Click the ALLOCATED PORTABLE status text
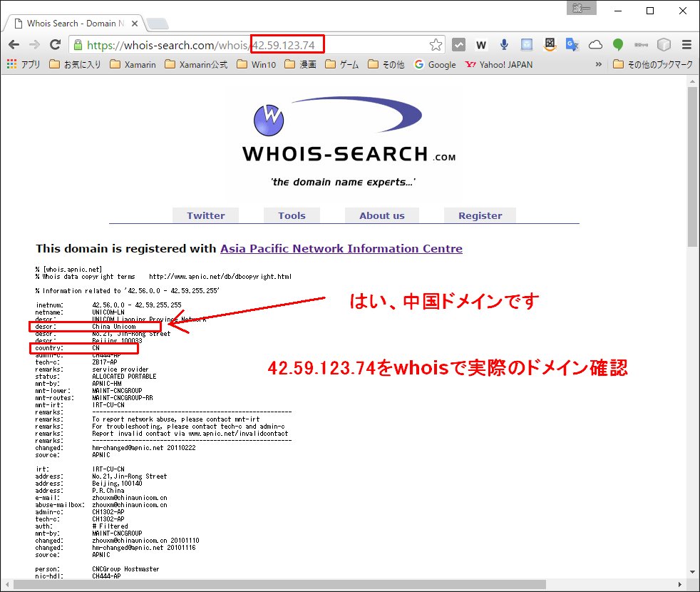This screenshot has width=700, height=592. point(124,377)
